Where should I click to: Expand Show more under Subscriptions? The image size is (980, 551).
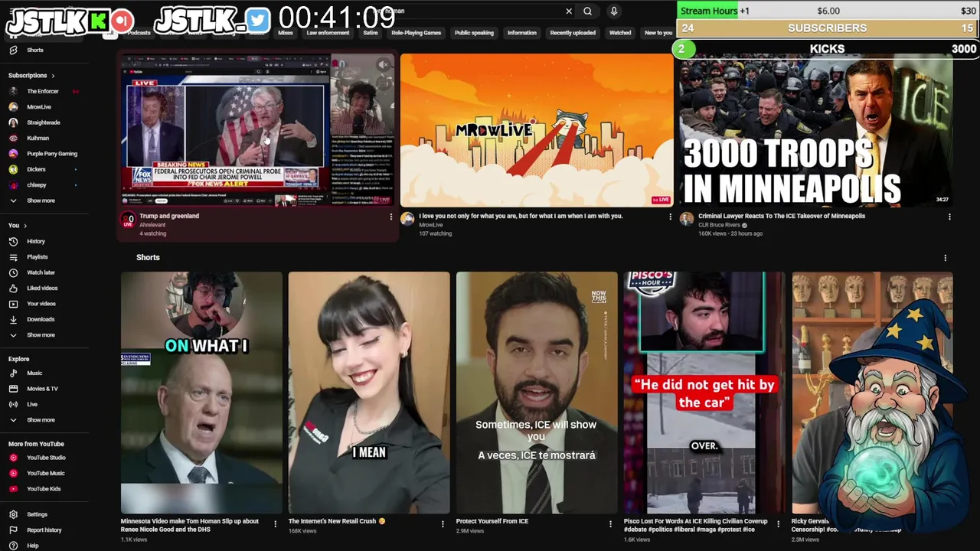coord(41,201)
